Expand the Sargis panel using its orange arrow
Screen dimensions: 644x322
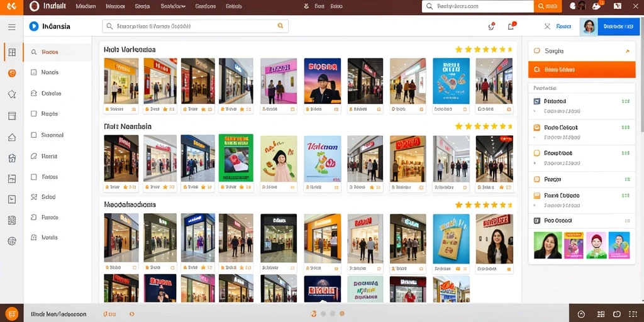pyautogui.click(x=627, y=52)
